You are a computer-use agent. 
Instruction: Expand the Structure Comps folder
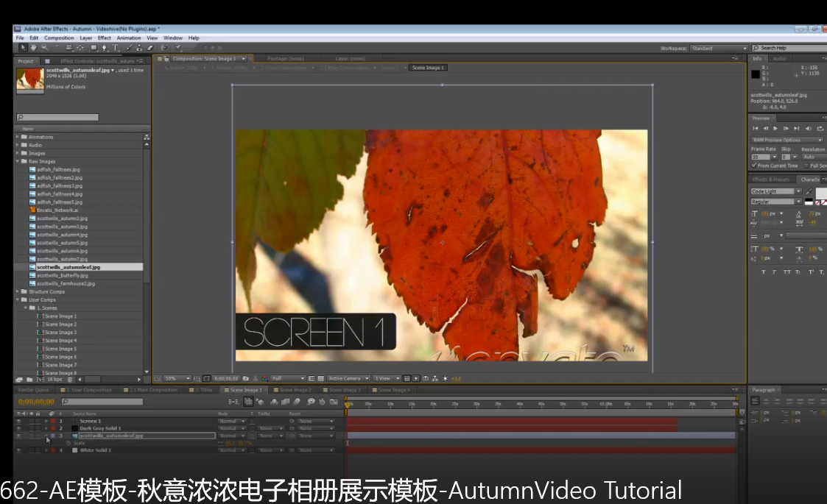pos(18,291)
